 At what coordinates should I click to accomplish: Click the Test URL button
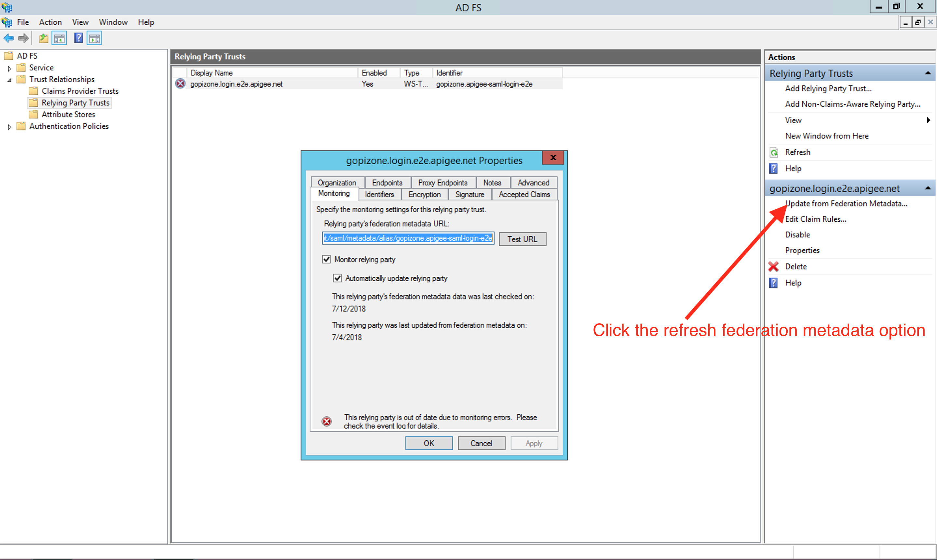pos(522,239)
